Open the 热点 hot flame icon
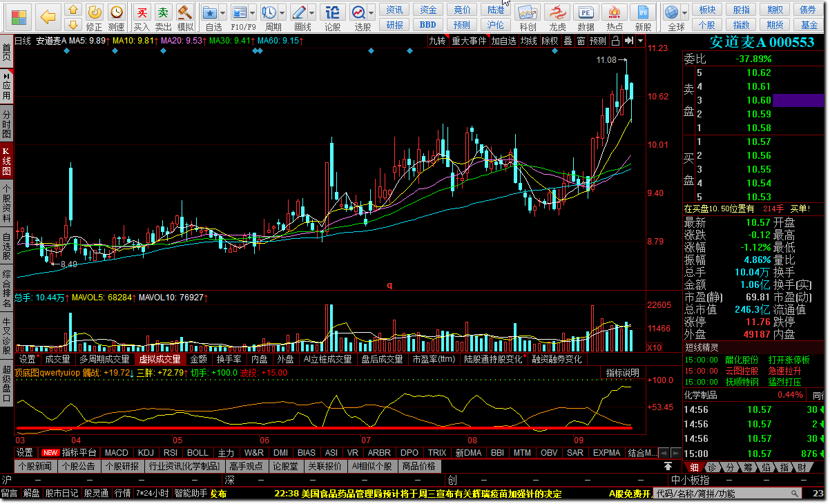This screenshot has height=504, width=830. pos(615,12)
